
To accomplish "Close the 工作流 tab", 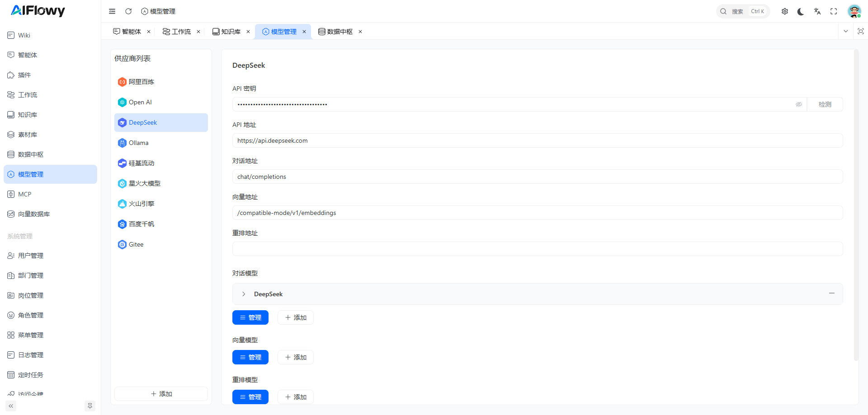I will coord(198,32).
